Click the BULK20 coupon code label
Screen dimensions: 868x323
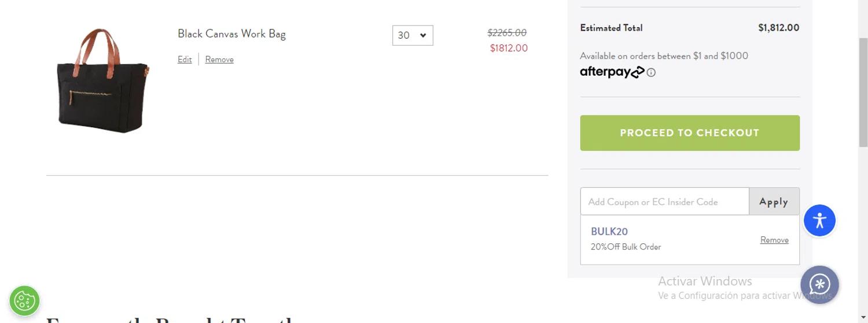click(x=609, y=232)
